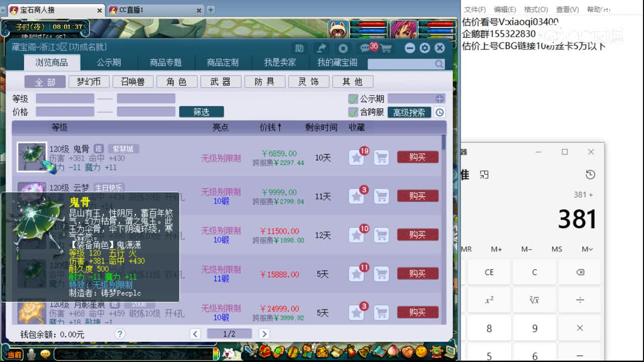Open 商品专题 tab

pyautogui.click(x=166, y=62)
